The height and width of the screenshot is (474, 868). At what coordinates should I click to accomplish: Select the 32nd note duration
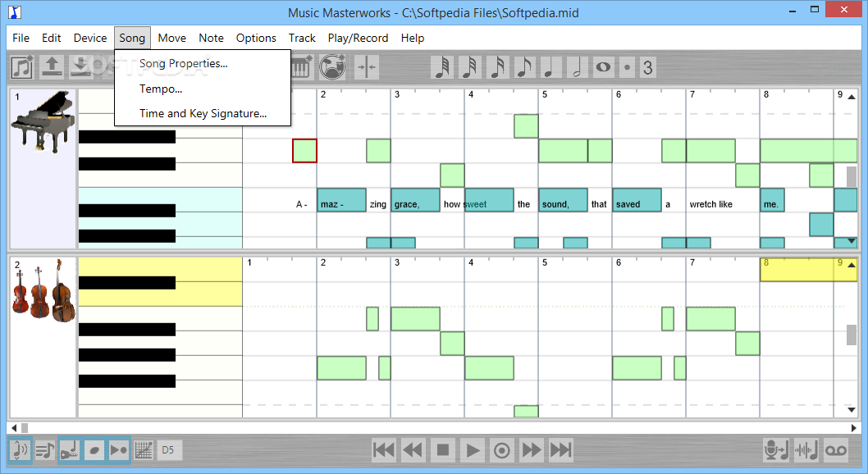tap(469, 67)
